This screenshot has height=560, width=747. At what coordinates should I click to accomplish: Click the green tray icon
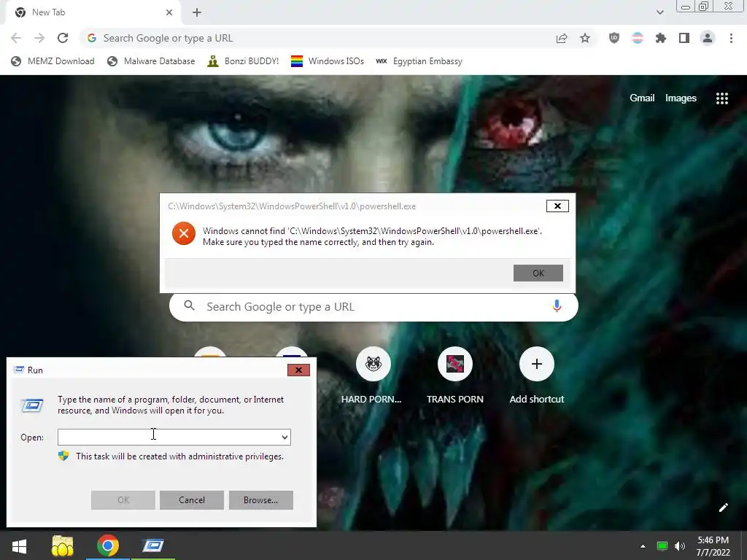[662, 546]
